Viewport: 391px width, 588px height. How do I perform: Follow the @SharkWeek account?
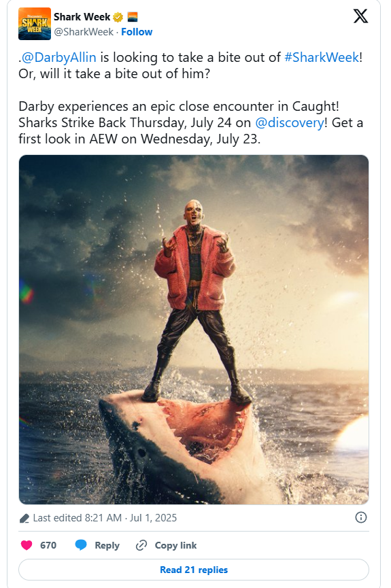coord(137,32)
